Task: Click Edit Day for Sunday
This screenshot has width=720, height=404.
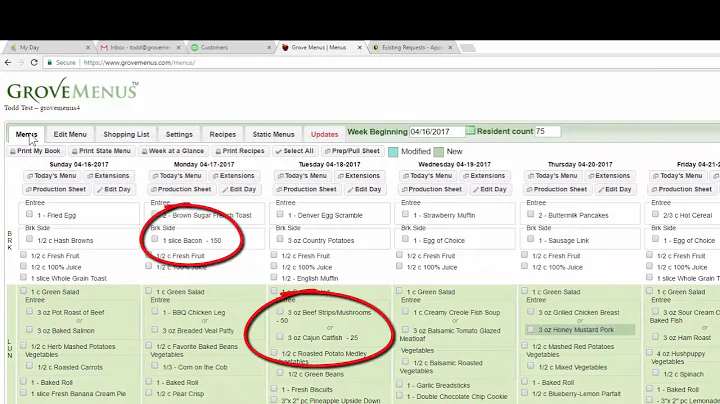Action: point(114,189)
